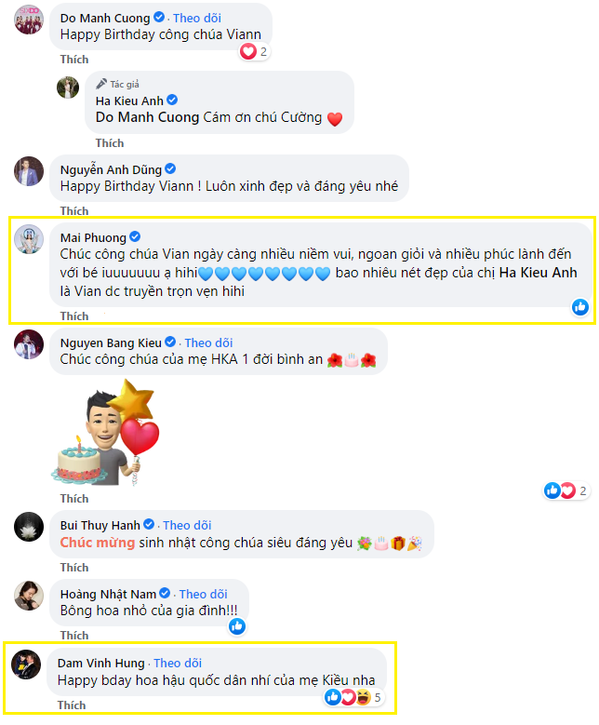The width and height of the screenshot is (599, 725).
Task: Click Nguyễn Anh Dũng's profile picture
Action: (29, 171)
